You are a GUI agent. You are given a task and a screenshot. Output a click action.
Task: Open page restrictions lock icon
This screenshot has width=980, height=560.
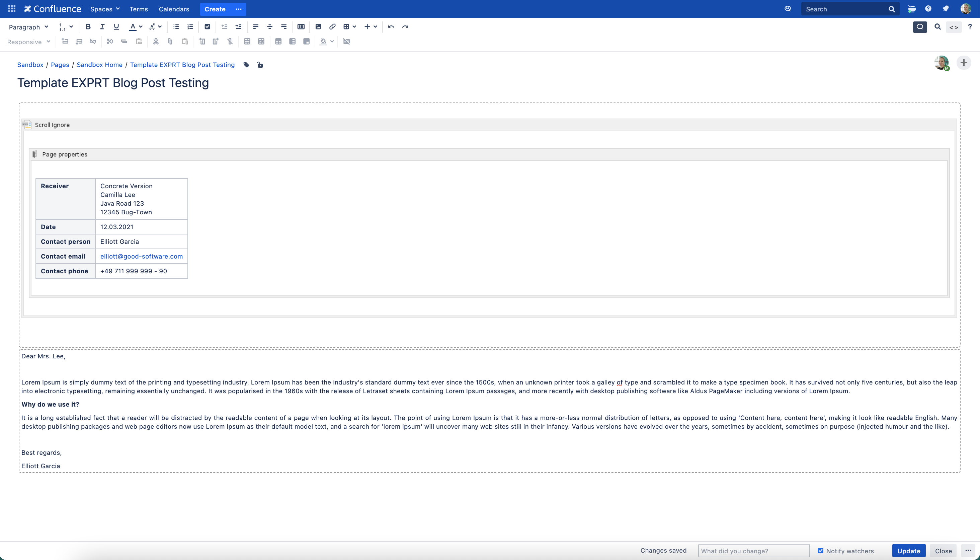tap(260, 65)
